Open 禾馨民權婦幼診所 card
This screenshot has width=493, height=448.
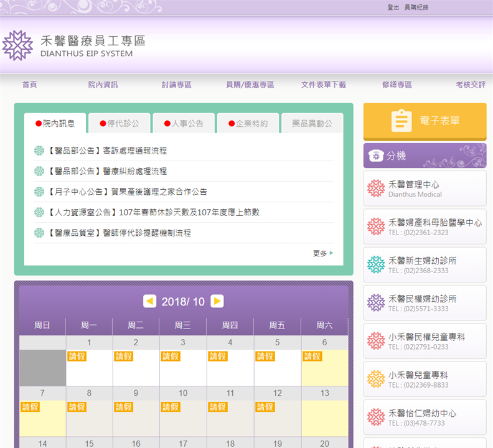point(425,303)
